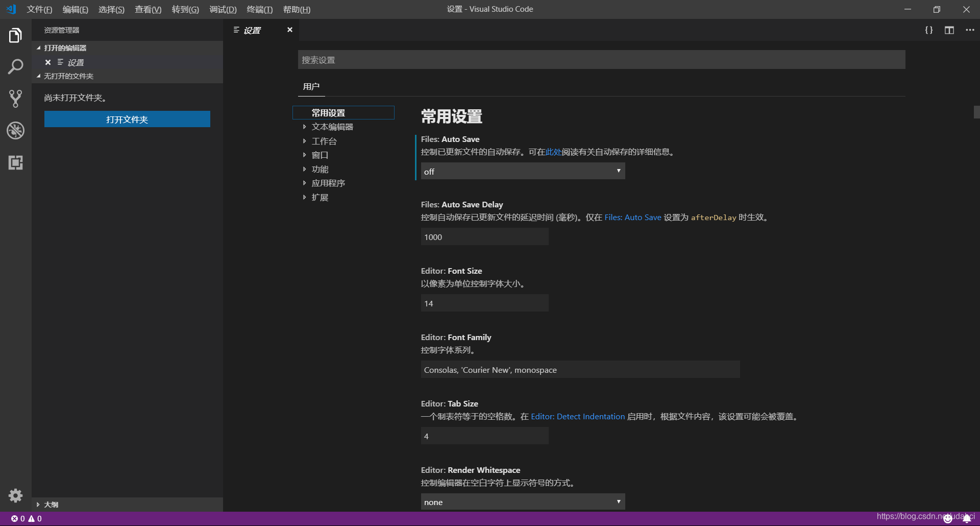The image size is (980, 526).
Task: Open settings JSON with braces icon
Action: pyautogui.click(x=929, y=30)
